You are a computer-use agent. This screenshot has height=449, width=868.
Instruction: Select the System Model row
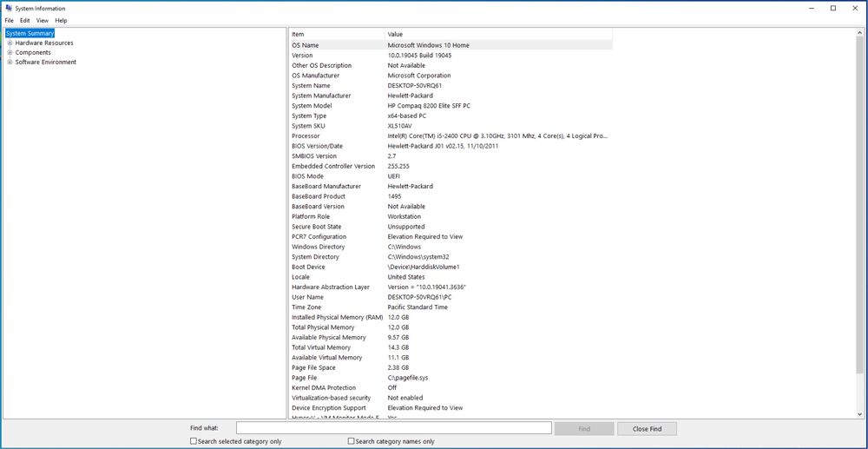click(x=450, y=105)
